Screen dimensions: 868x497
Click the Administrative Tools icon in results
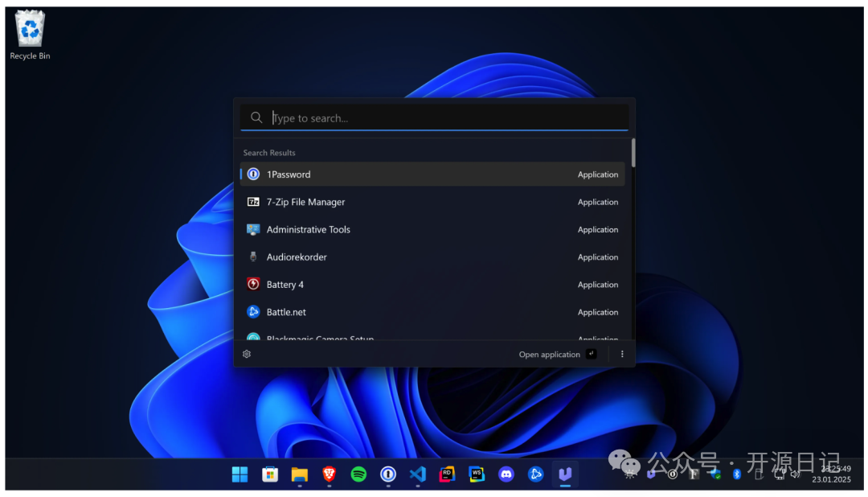coord(253,229)
